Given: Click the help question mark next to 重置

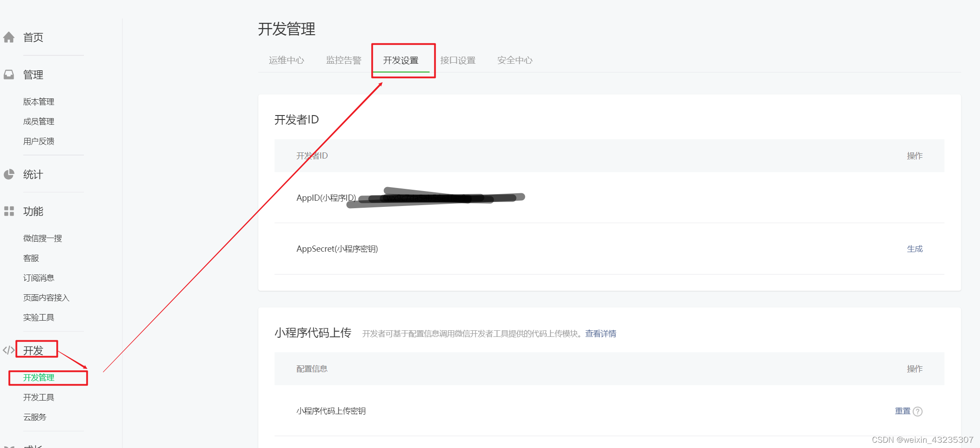Looking at the screenshot, I should pyautogui.click(x=918, y=412).
